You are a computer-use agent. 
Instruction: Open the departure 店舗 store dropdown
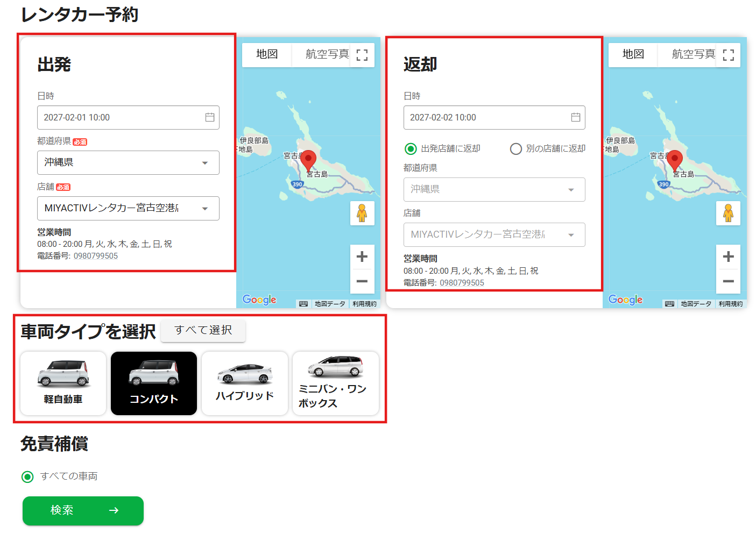tap(128, 208)
